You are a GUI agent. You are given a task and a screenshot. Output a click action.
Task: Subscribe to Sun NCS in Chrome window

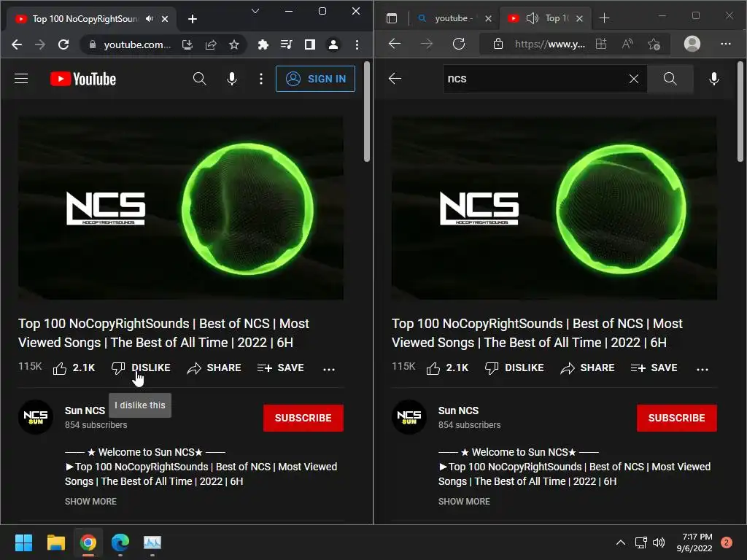point(303,418)
